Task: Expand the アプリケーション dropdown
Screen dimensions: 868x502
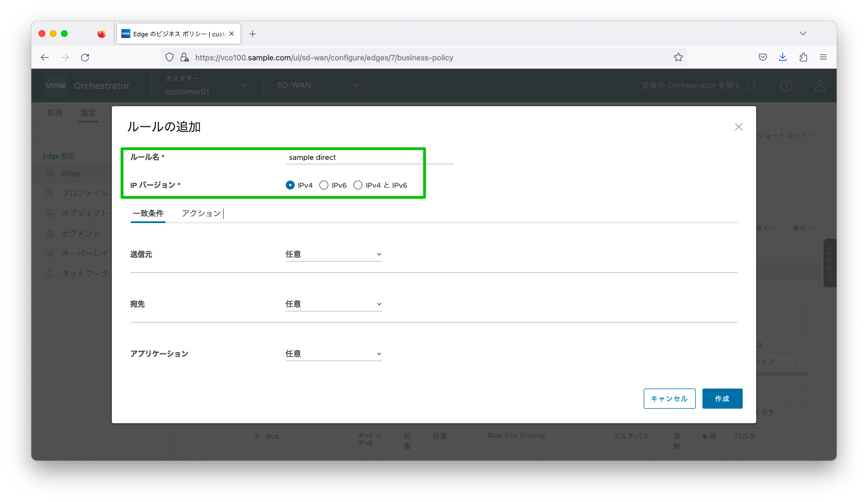Action: 333,354
